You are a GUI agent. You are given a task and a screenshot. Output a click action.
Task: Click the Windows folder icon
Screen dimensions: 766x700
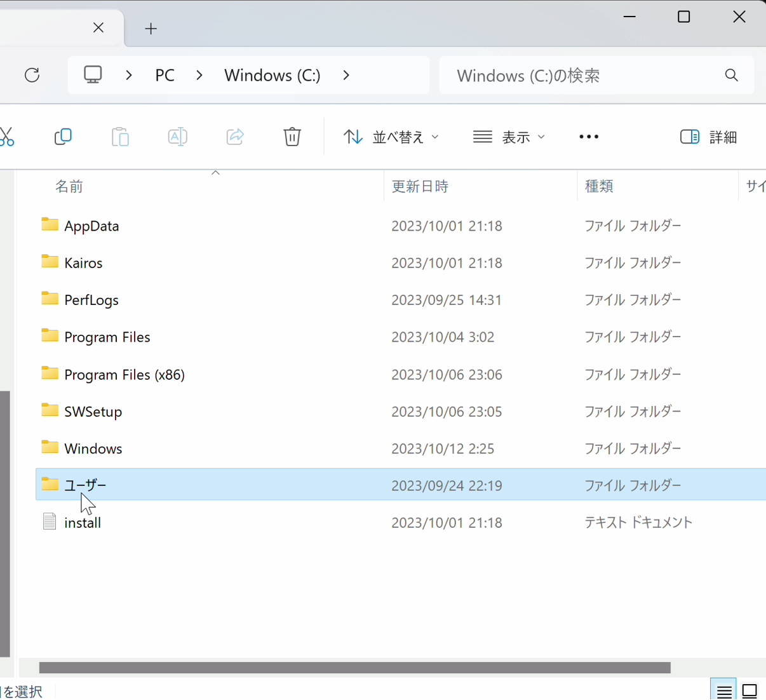[50, 447]
